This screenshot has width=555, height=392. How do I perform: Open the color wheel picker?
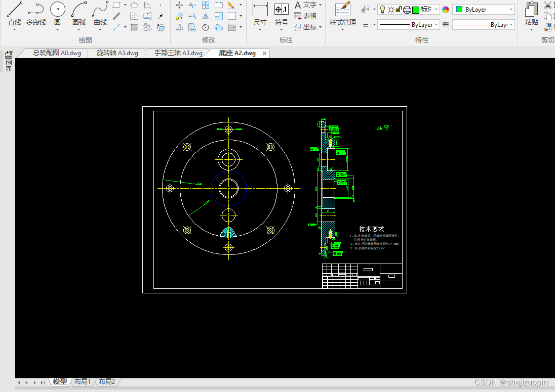[446, 10]
